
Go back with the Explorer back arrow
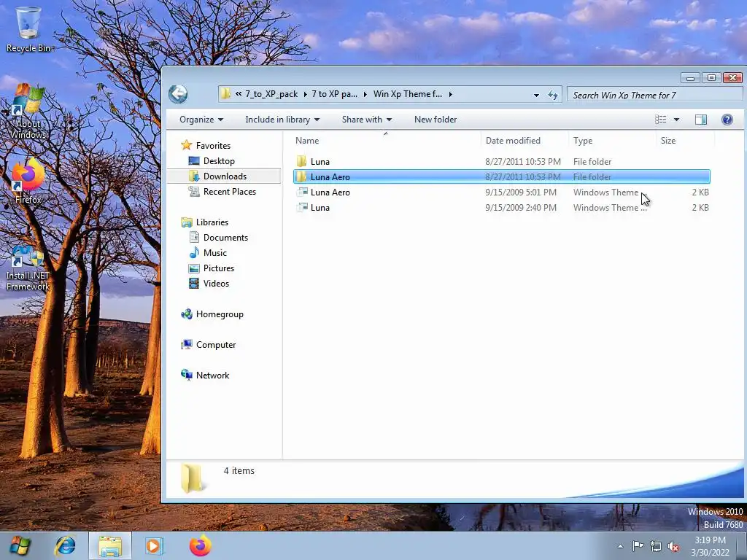pos(178,94)
